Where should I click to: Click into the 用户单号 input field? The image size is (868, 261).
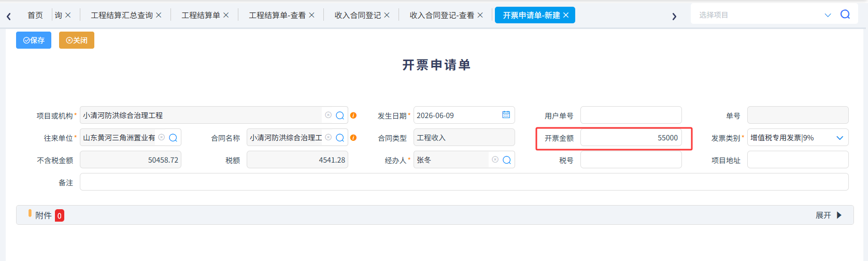(631, 115)
